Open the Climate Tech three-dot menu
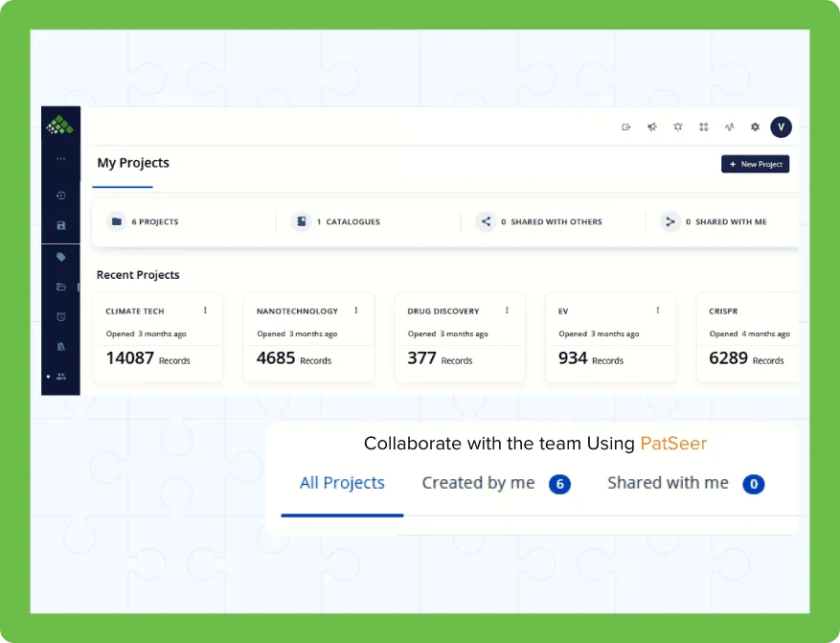Viewport: 840px width, 643px height. pyautogui.click(x=205, y=310)
